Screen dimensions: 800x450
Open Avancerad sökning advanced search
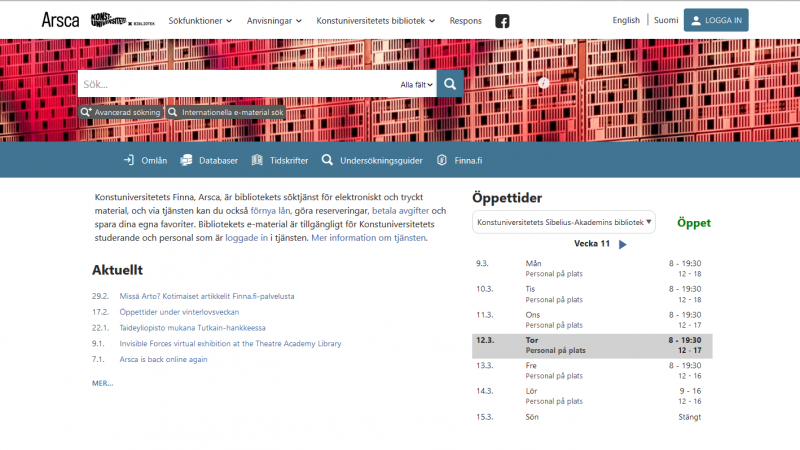click(120, 113)
